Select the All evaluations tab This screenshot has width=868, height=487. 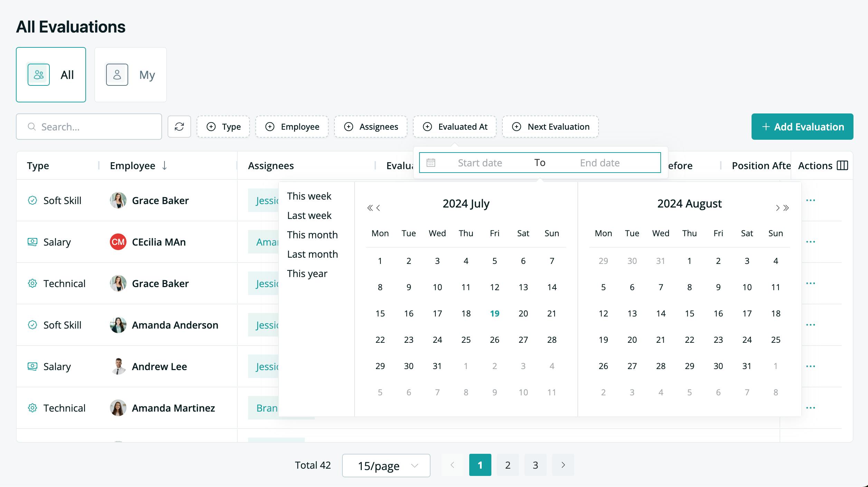[51, 75]
